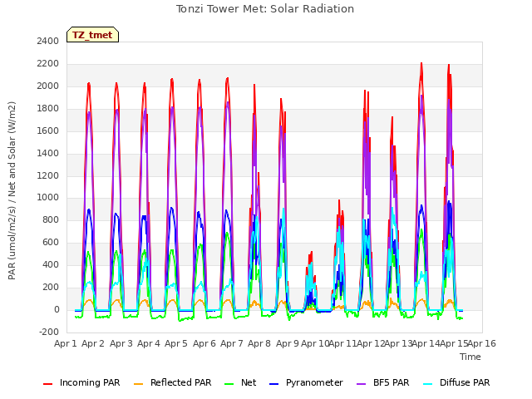The image size is (532, 399).
Task: Click the 2400 y-axis tick label
Action: click(48, 42)
